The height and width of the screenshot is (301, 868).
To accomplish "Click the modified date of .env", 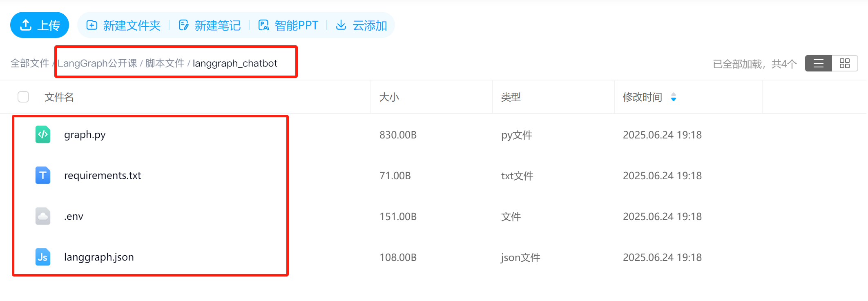I will pyautogui.click(x=662, y=216).
